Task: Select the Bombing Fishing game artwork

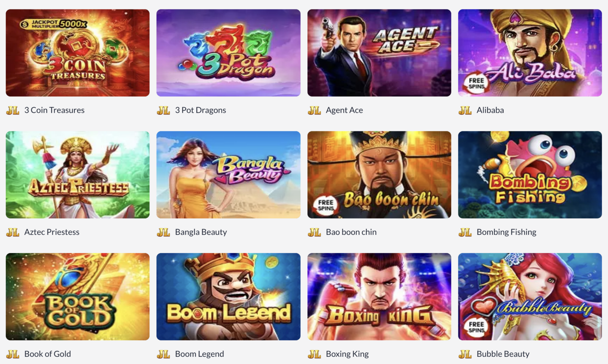Action: [530, 175]
